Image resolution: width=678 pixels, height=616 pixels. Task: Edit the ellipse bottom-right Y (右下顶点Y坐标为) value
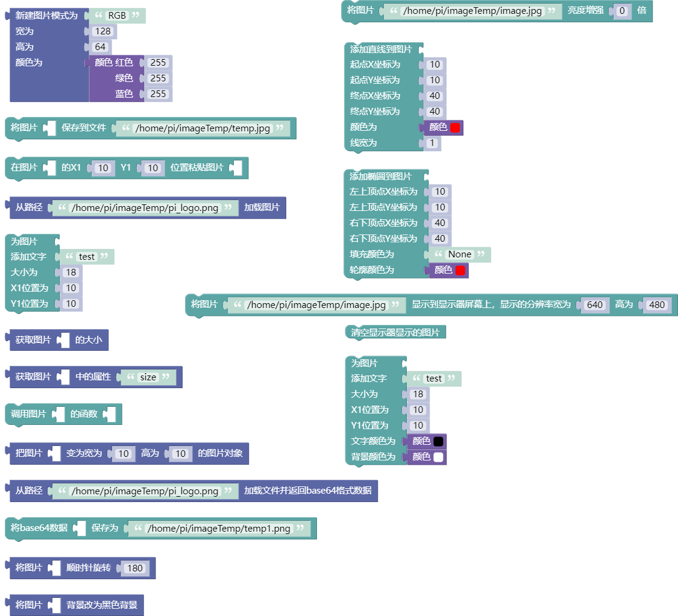[x=440, y=239]
